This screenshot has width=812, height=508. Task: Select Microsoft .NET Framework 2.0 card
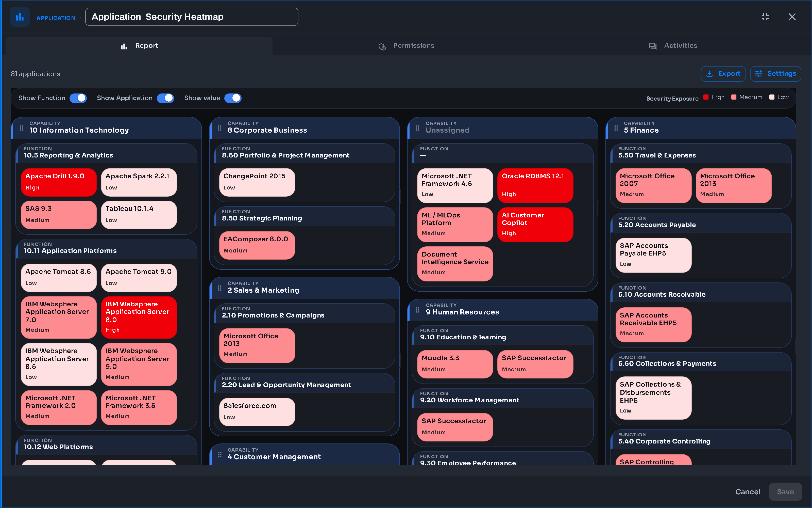coord(59,407)
